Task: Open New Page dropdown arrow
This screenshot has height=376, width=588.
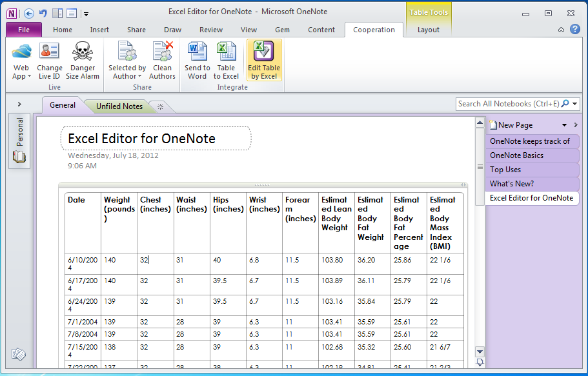Action: (x=564, y=125)
